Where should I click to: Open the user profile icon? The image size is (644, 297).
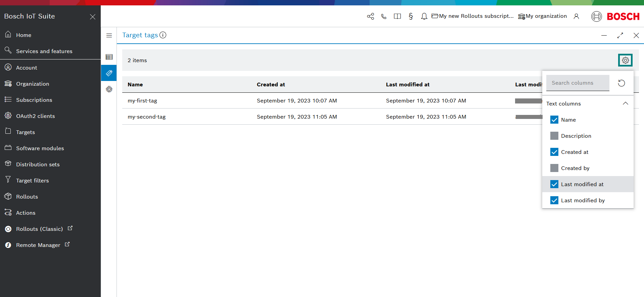coord(576,16)
